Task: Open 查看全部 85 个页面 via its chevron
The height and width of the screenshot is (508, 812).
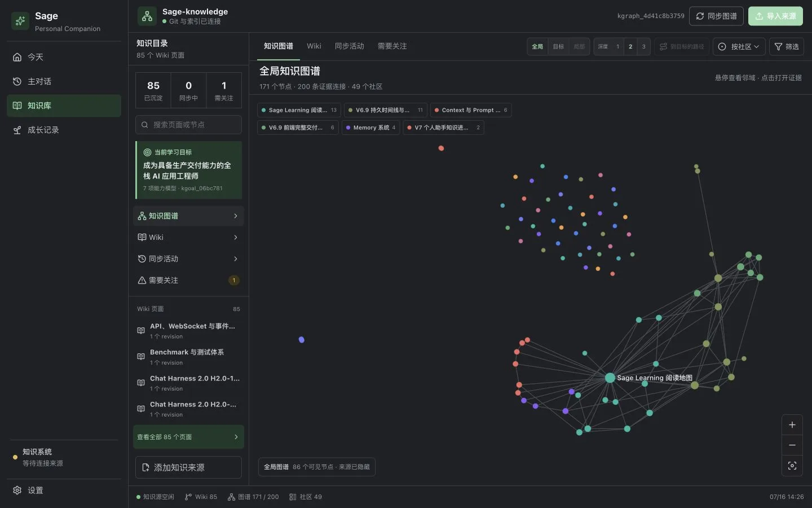Action: pyautogui.click(x=236, y=437)
